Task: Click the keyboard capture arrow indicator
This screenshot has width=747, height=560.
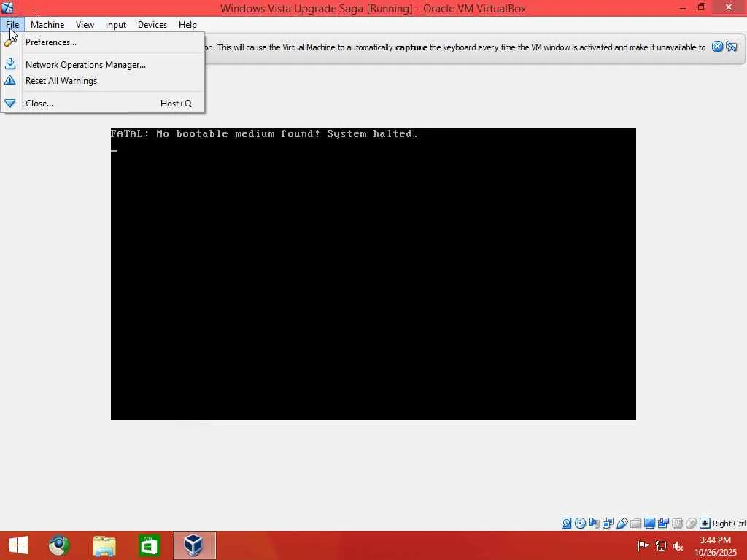Action: point(705,523)
